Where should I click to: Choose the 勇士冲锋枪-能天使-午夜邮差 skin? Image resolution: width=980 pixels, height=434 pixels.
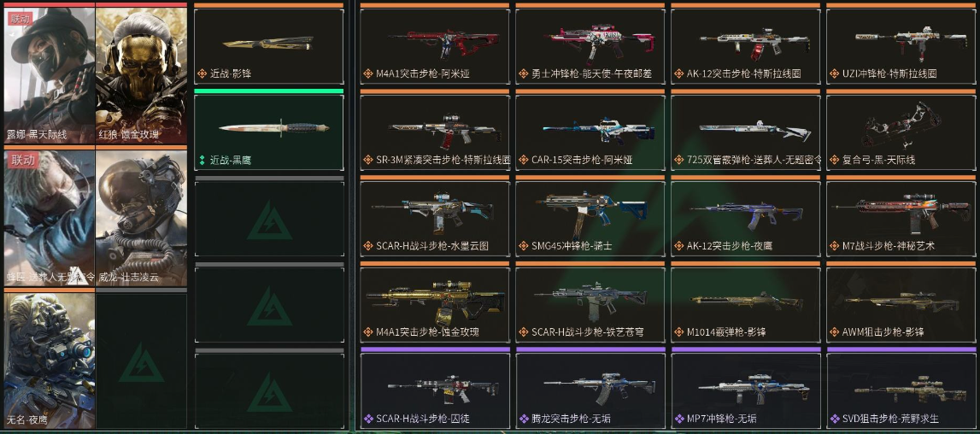(x=590, y=45)
